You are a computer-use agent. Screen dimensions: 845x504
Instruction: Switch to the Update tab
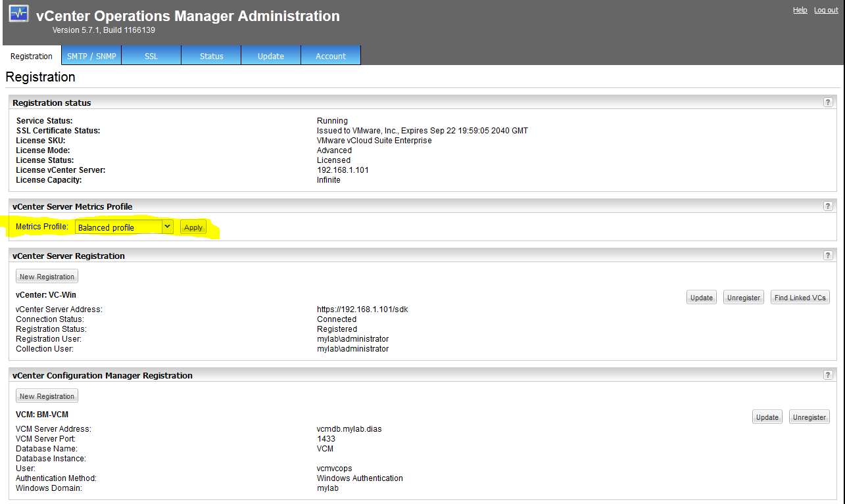pyautogui.click(x=271, y=56)
